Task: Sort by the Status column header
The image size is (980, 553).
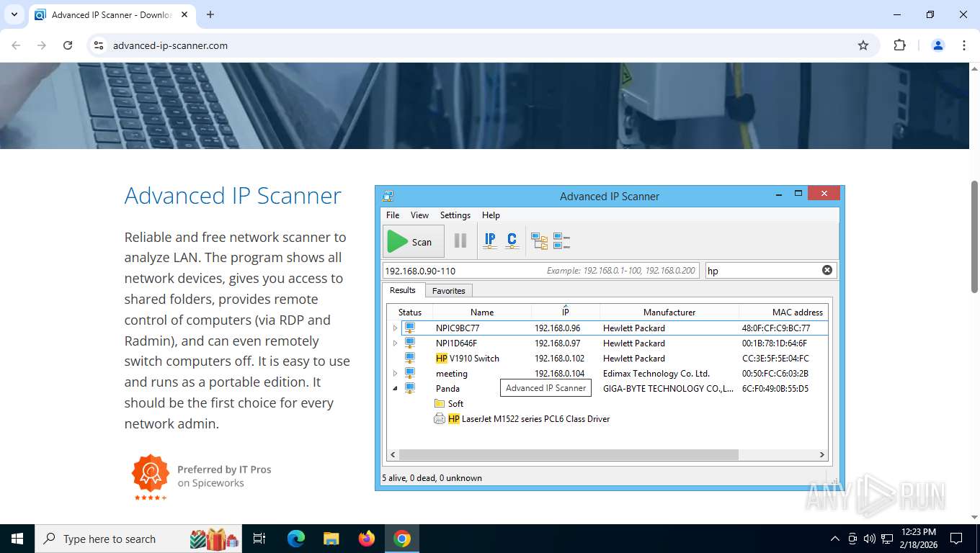Action: 410,312
